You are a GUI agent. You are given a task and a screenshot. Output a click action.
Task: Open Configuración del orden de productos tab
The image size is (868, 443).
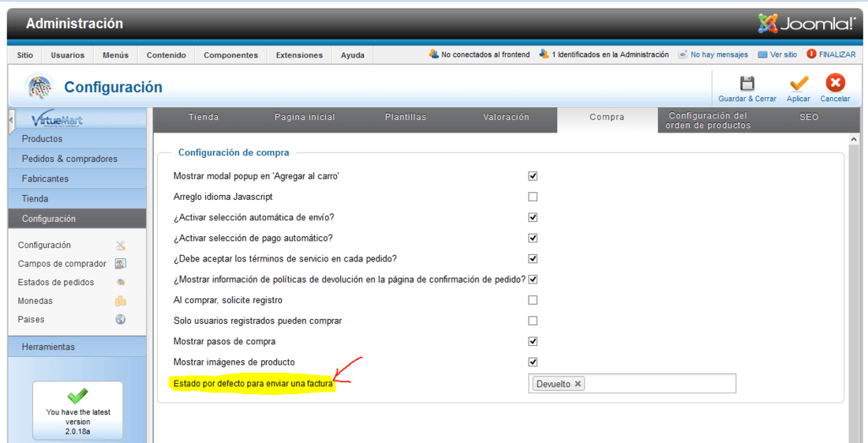(x=708, y=121)
